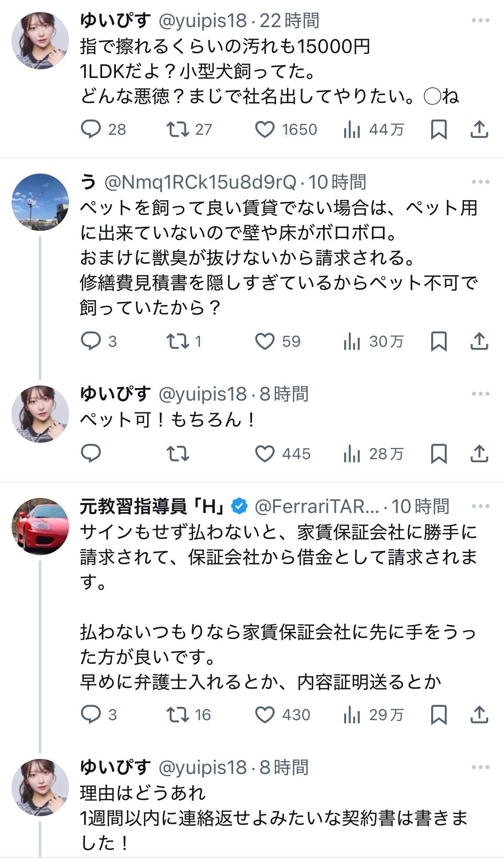This screenshot has height=858, width=504.
Task: Tap the crane-and-sky profile avatar
Action: click(x=40, y=202)
